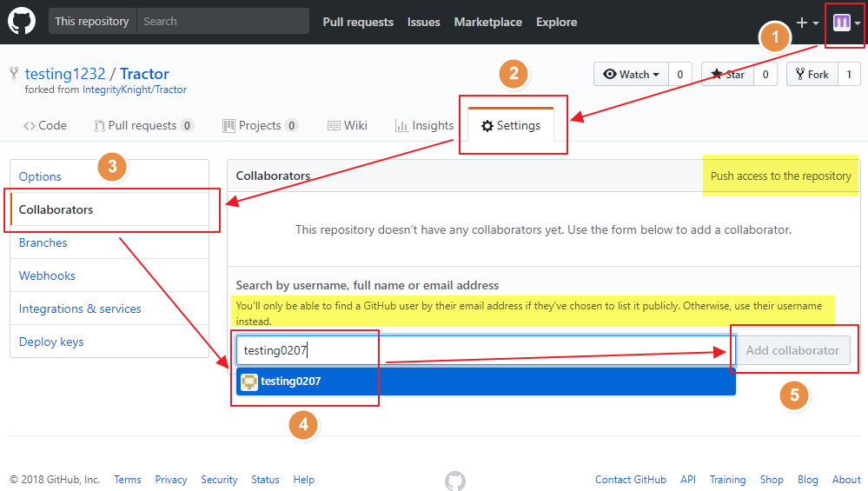The height and width of the screenshot is (491, 868).
Task: Click the testing0207 user avatar icon
Action: pos(249,382)
